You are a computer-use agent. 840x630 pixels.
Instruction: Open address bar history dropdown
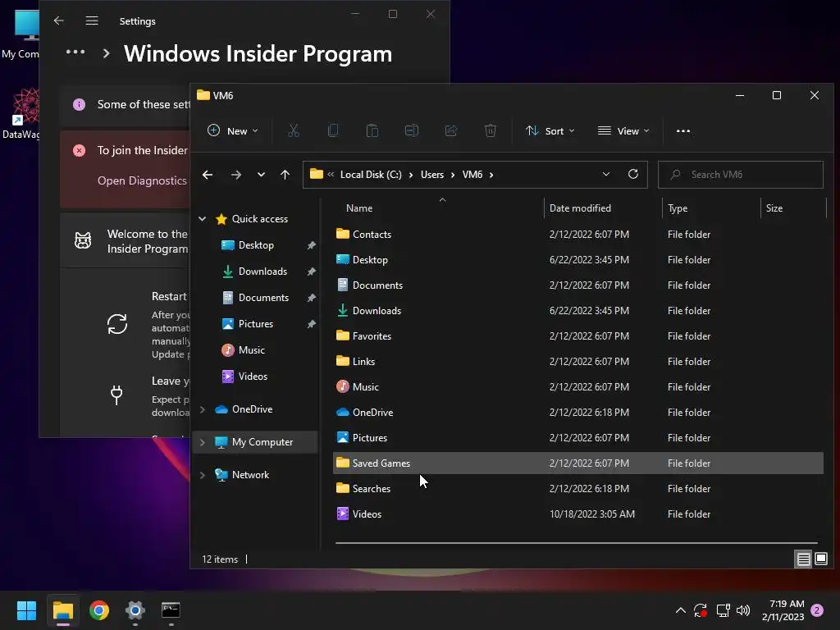(606, 174)
